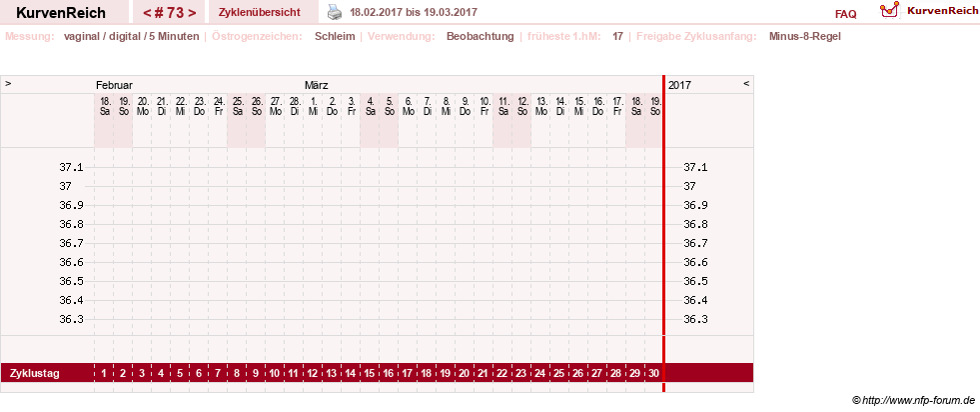Image resolution: width=980 pixels, height=412 pixels.
Task: Click the right axis label 36.5
Action: coord(695,281)
